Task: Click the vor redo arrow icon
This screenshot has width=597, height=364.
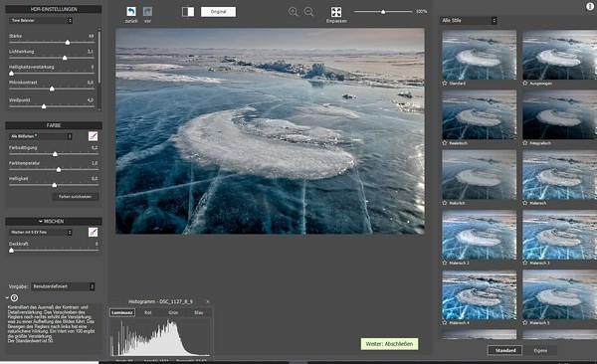Action: [x=147, y=12]
